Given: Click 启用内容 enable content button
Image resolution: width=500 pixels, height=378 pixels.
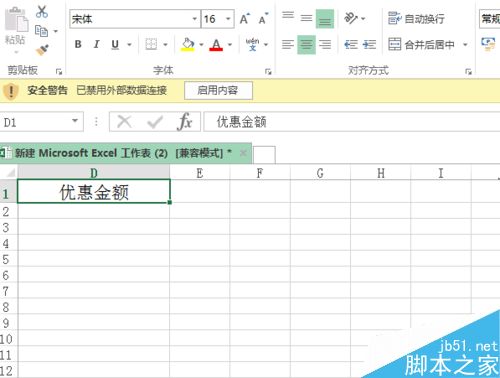Looking at the screenshot, I should [x=218, y=90].
